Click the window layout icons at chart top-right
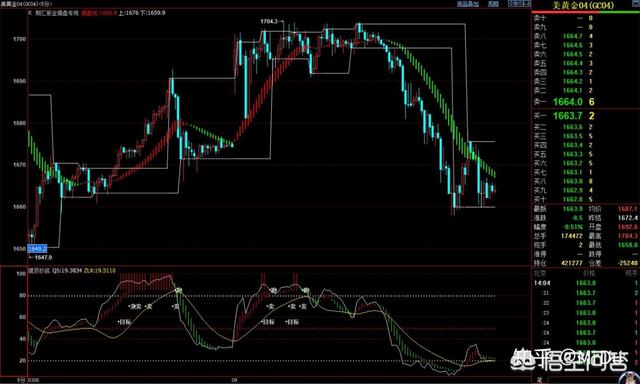The image size is (640, 384). 518,4
